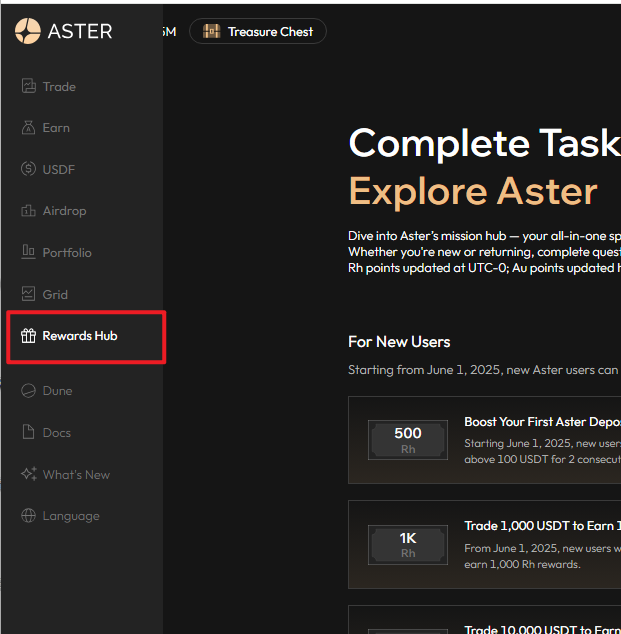Screen dimensions: 621x634
Task: Click the For New Users heading
Action: (399, 342)
